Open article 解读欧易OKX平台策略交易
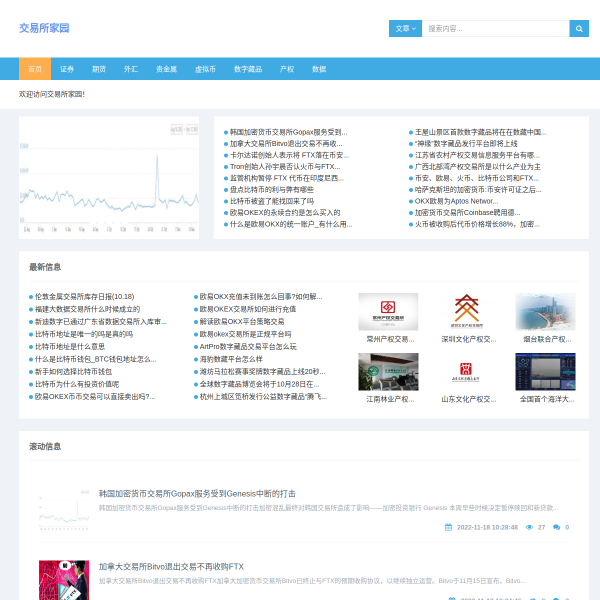 point(242,322)
